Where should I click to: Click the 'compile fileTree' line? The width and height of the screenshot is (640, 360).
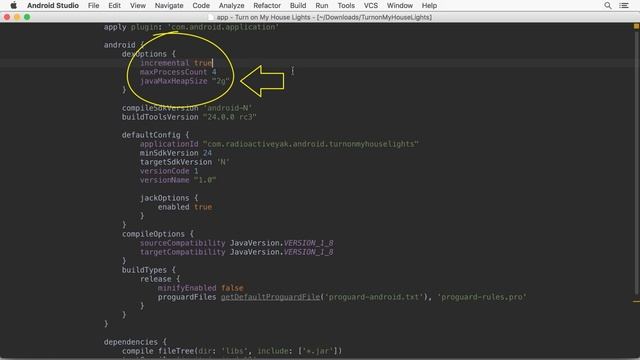[x=232, y=351]
